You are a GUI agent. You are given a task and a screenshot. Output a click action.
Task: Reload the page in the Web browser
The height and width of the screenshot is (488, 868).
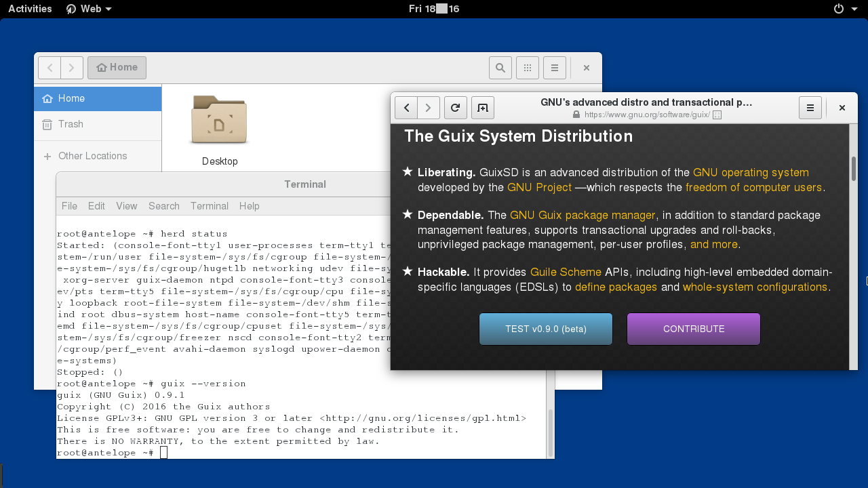[x=456, y=108]
